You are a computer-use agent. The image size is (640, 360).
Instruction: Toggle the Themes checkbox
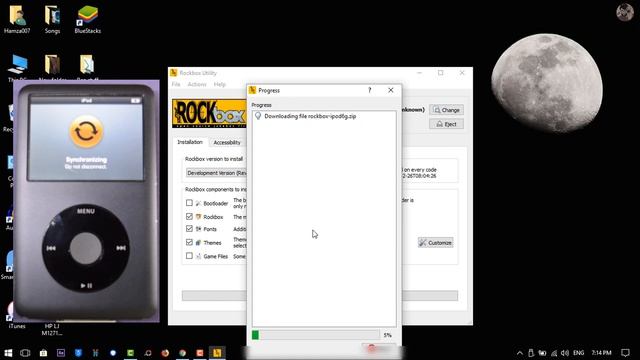(189, 242)
